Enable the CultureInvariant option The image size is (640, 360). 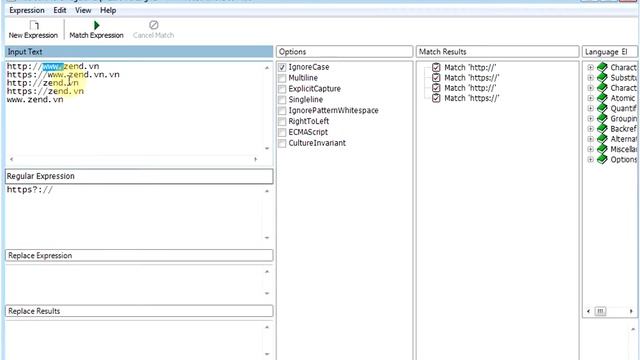(282, 143)
